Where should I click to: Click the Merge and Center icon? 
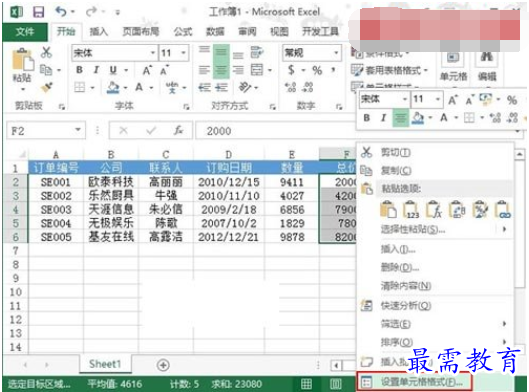257,70
